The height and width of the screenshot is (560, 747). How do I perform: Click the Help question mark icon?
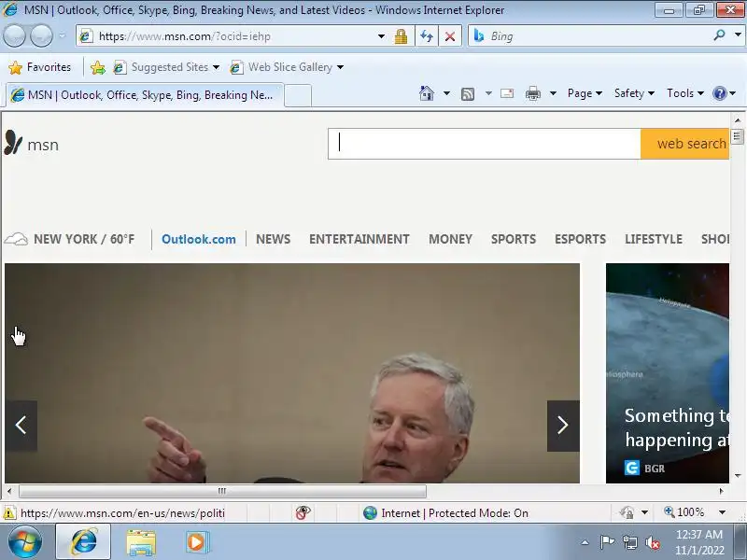pyautogui.click(x=719, y=93)
